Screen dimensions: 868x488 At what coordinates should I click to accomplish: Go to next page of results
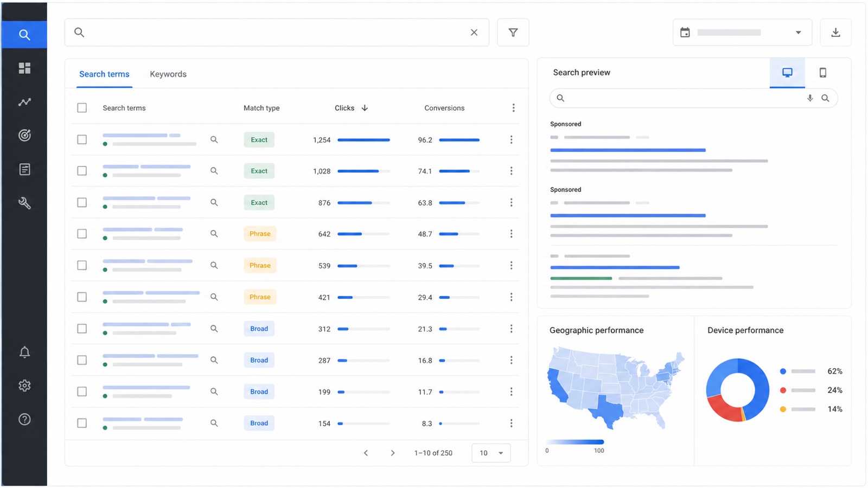[x=393, y=453]
